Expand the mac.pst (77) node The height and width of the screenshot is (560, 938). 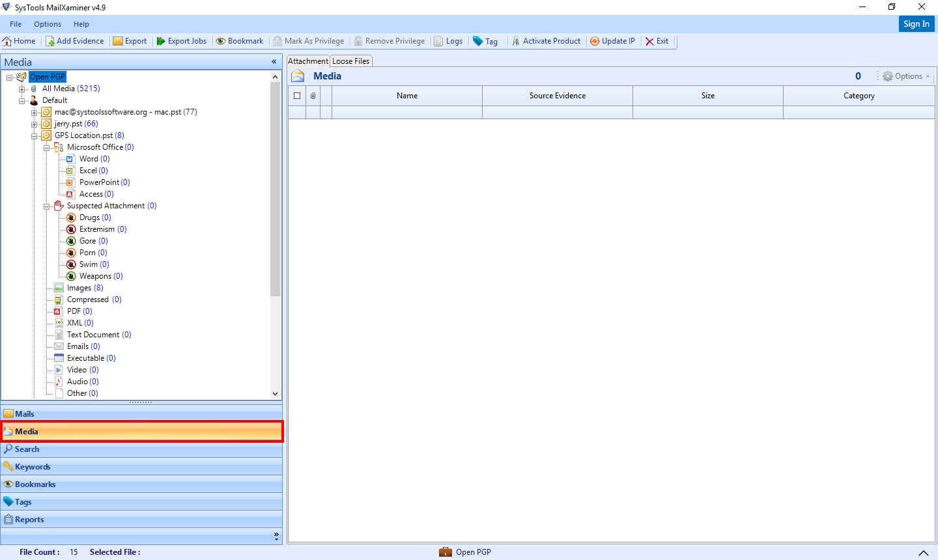pos(35,112)
